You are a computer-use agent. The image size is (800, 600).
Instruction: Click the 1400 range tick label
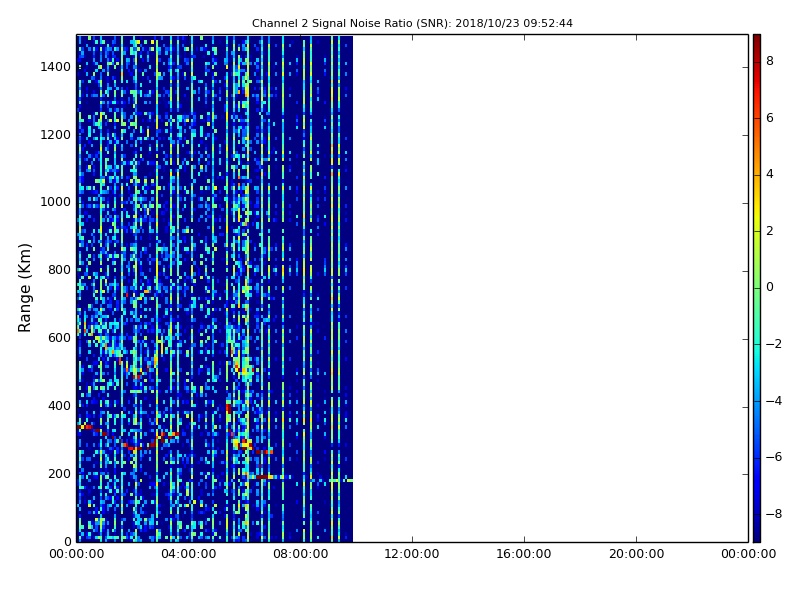tap(56, 67)
